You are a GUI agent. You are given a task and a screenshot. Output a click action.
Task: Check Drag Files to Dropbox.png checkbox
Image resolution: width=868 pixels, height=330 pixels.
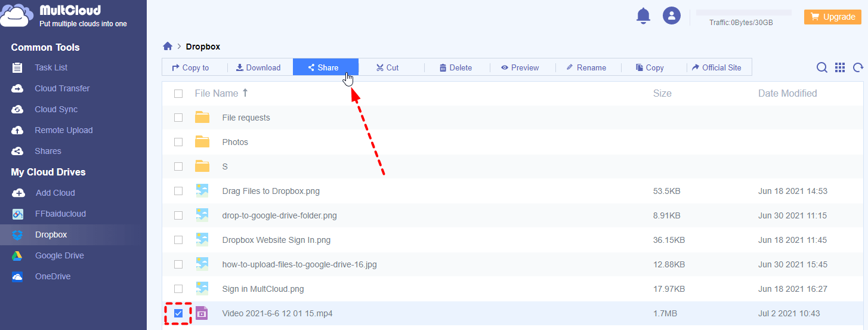pos(178,191)
